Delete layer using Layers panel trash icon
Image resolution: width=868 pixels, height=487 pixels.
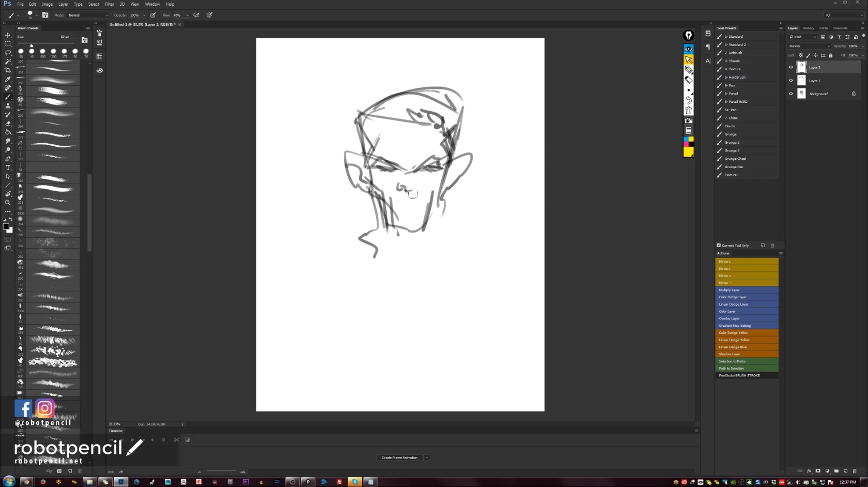point(855,471)
